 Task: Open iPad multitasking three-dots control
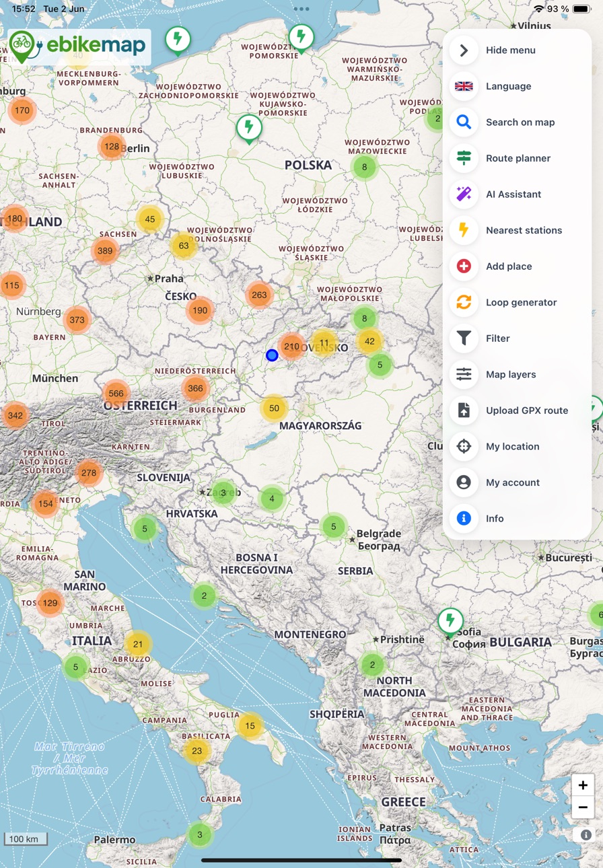click(x=301, y=9)
